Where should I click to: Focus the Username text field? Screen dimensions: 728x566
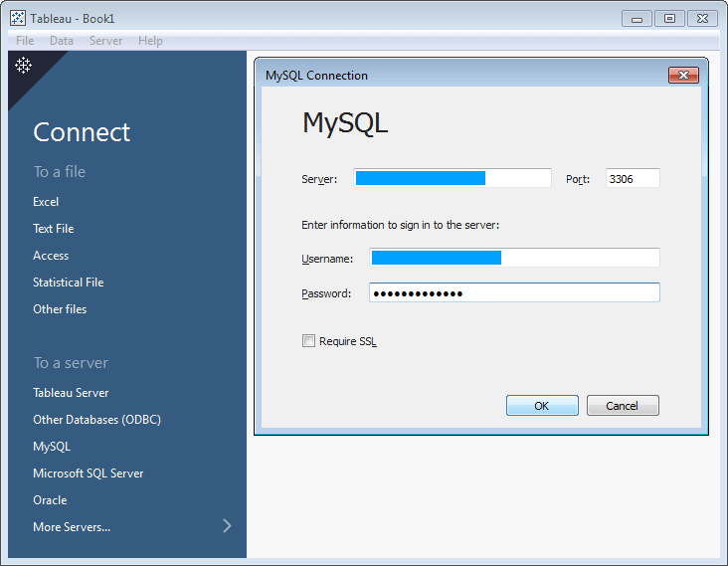514,258
